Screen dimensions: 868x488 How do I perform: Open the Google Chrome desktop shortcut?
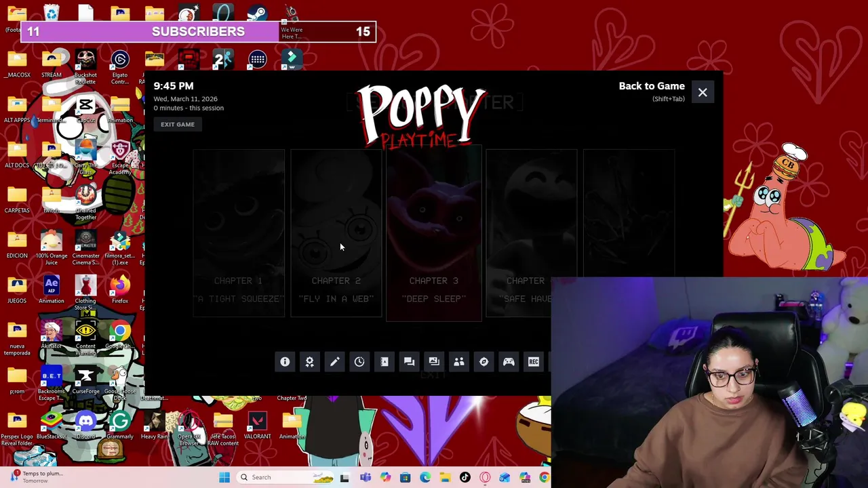120,335
